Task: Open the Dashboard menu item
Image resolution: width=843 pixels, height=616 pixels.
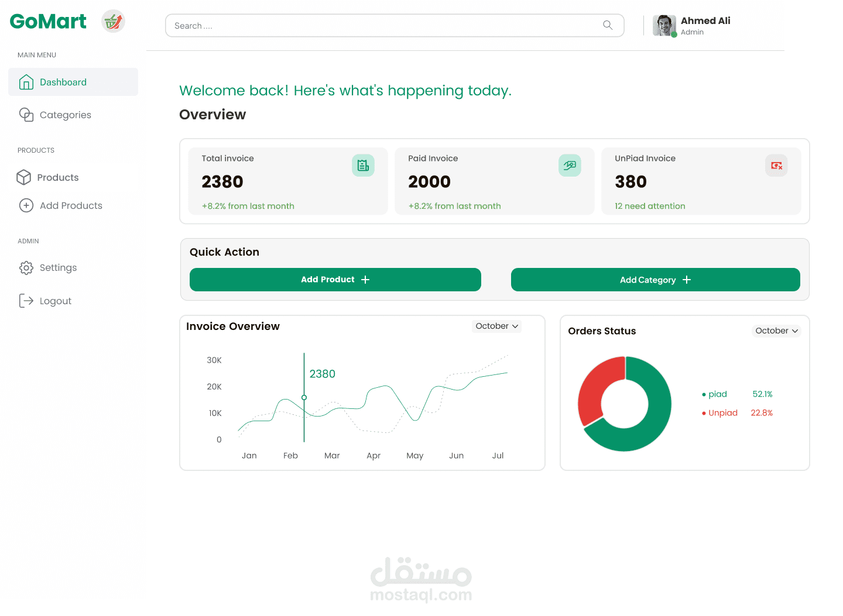Action: (73, 82)
